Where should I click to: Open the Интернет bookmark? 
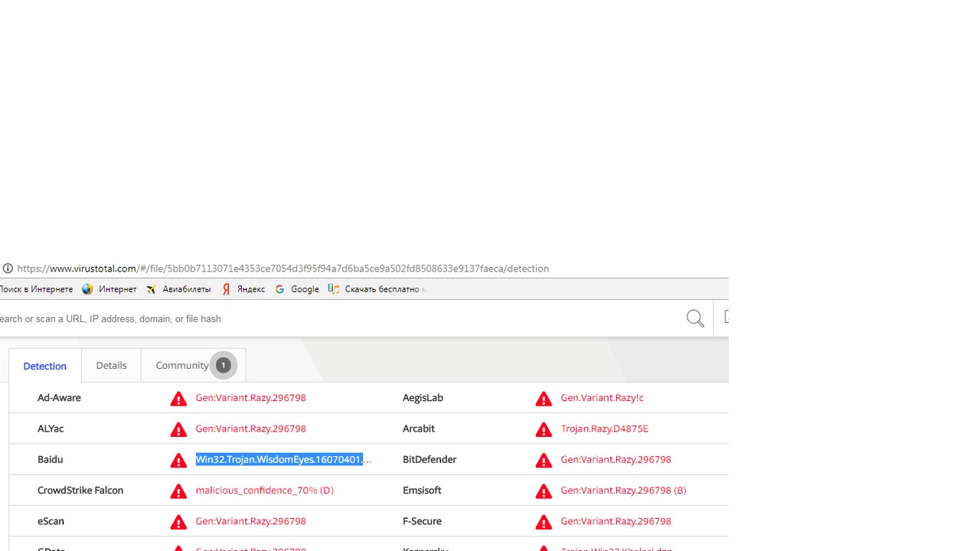(x=109, y=289)
